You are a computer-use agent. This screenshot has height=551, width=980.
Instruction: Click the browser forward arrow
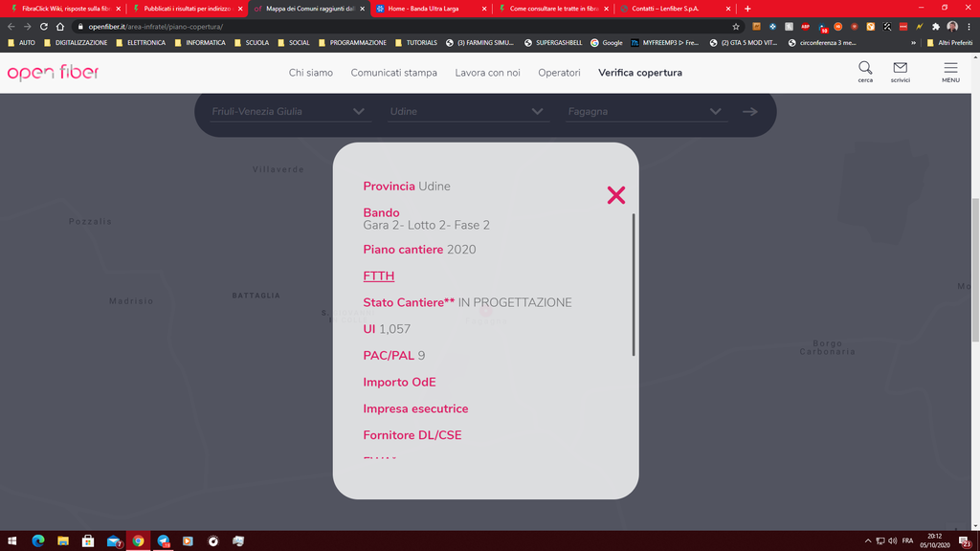coord(28,27)
